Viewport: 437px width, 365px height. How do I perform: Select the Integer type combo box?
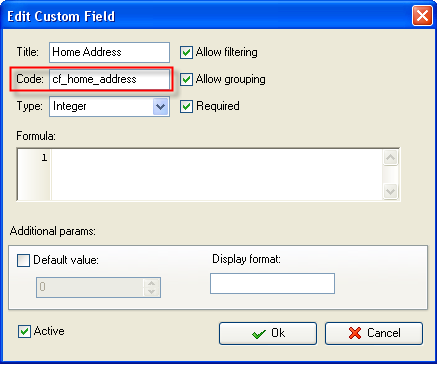tap(109, 107)
